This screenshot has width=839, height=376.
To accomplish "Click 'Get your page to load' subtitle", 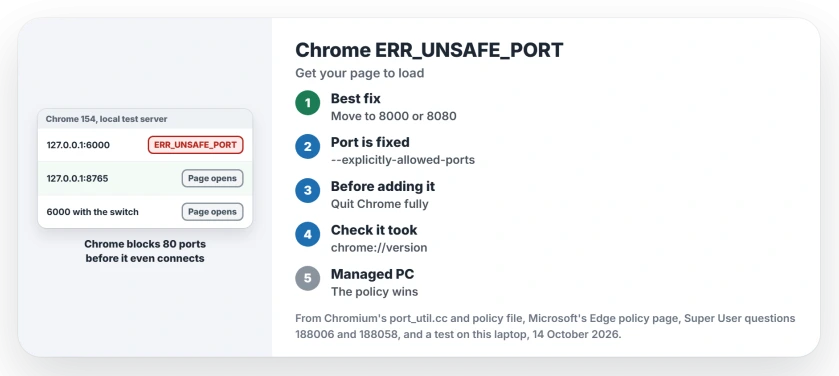I will click(x=360, y=73).
